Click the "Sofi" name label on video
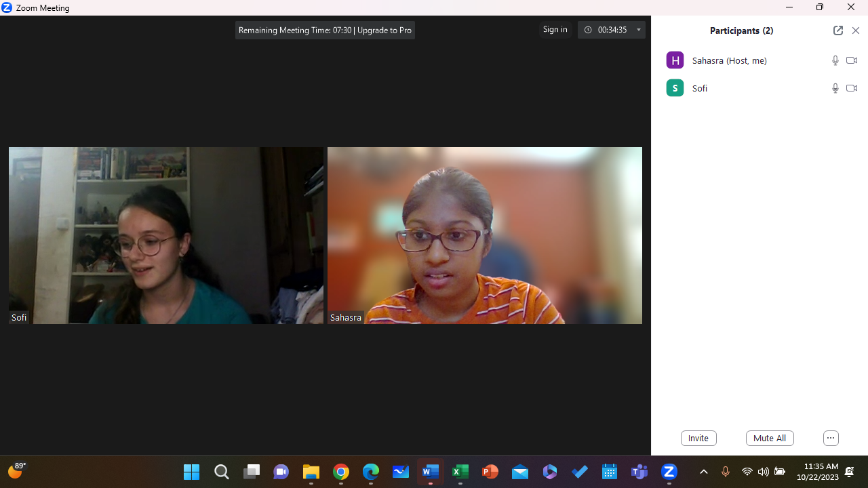Viewport: 868px width, 488px height. [x=19, y=317]
